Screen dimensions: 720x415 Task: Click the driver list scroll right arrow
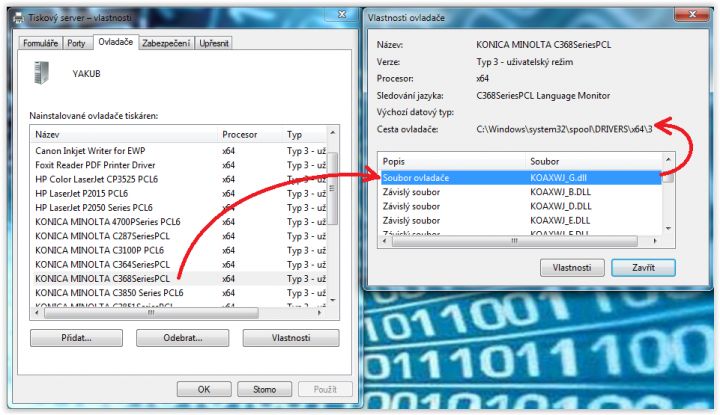pyautogui.click(x=320, y=313)
